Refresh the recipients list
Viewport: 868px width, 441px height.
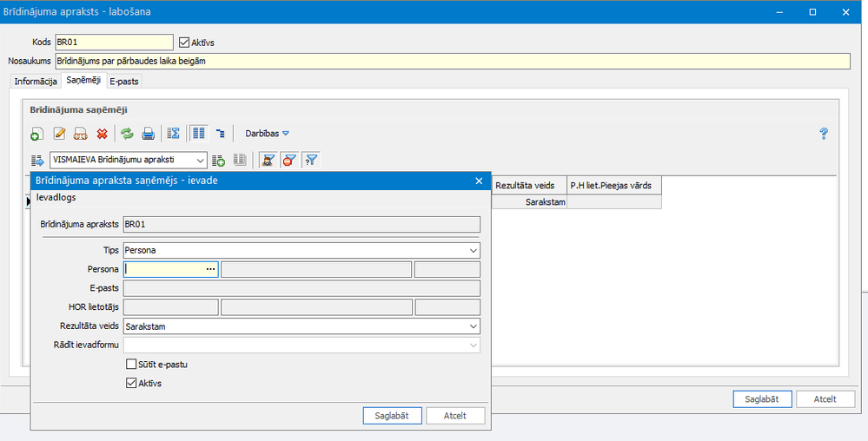(128, 134)
